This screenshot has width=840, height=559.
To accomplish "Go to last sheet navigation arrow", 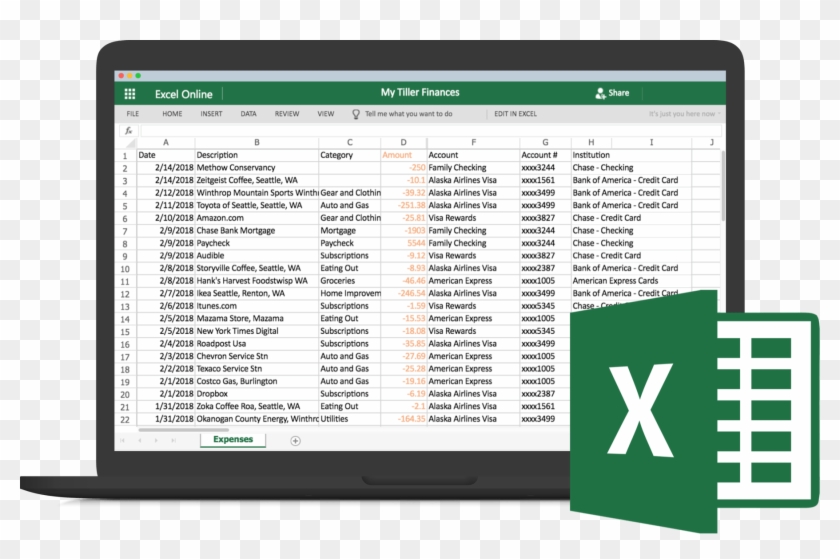I will [173, 441].
